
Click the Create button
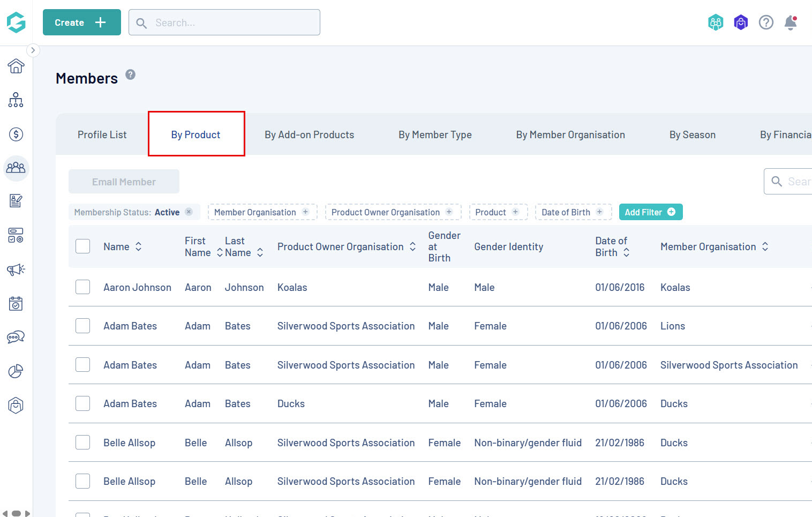coord(82,23)
